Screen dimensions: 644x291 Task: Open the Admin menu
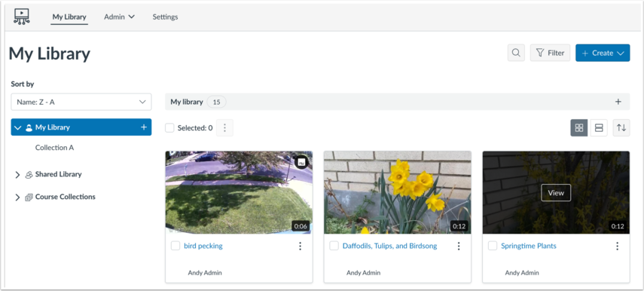(120, 17)
